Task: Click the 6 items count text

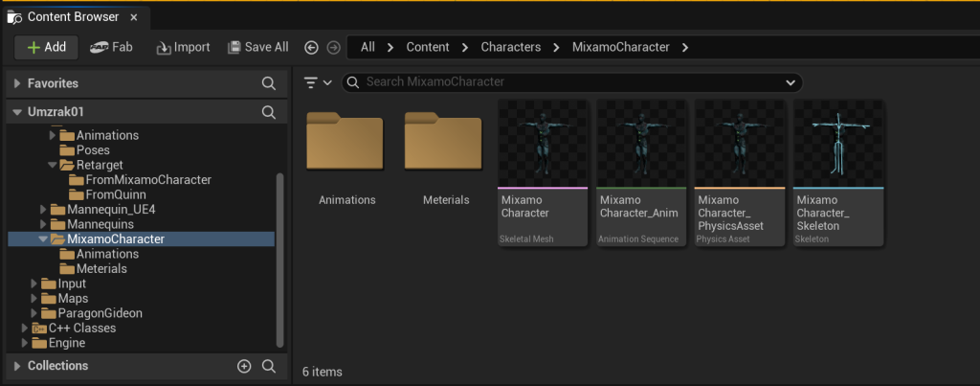Action: [x=323, y=372]
